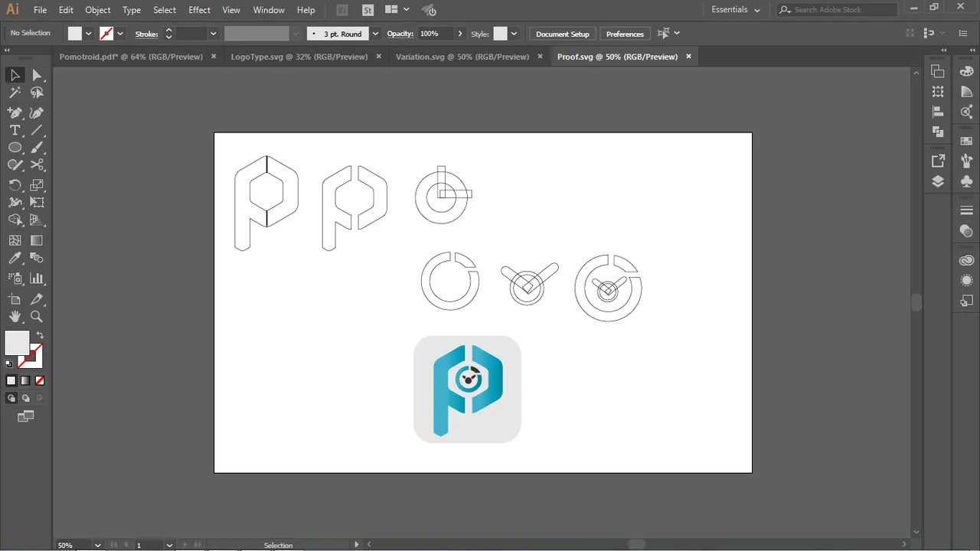Pick the Shaper tool

15,165
